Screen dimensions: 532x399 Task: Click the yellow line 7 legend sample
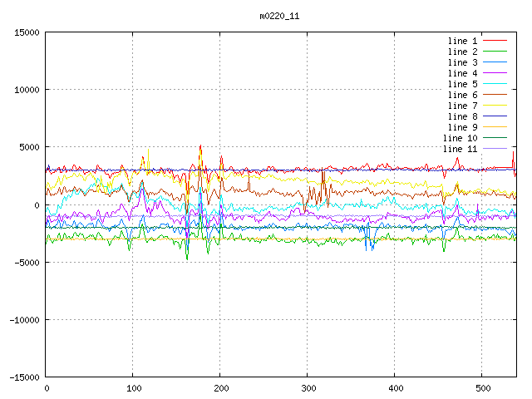click(x=495, y=106)
